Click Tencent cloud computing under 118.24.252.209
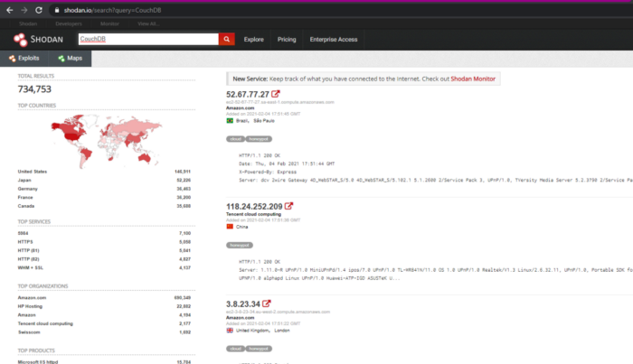Screen dimensions: 633x364 [253, 214]
